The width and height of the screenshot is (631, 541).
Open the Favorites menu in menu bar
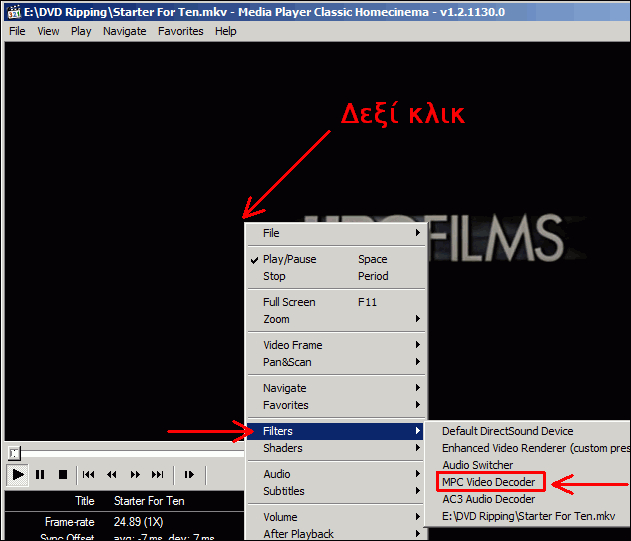181,31
